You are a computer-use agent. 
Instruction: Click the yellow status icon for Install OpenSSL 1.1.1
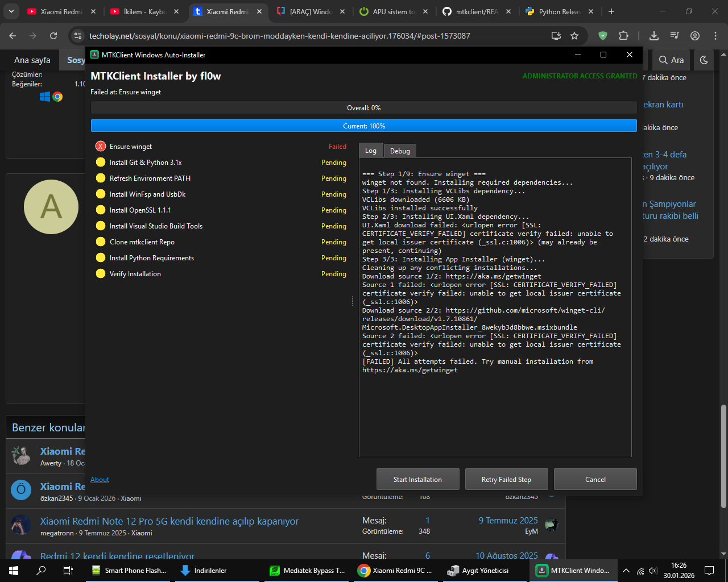tap(101, 210)
